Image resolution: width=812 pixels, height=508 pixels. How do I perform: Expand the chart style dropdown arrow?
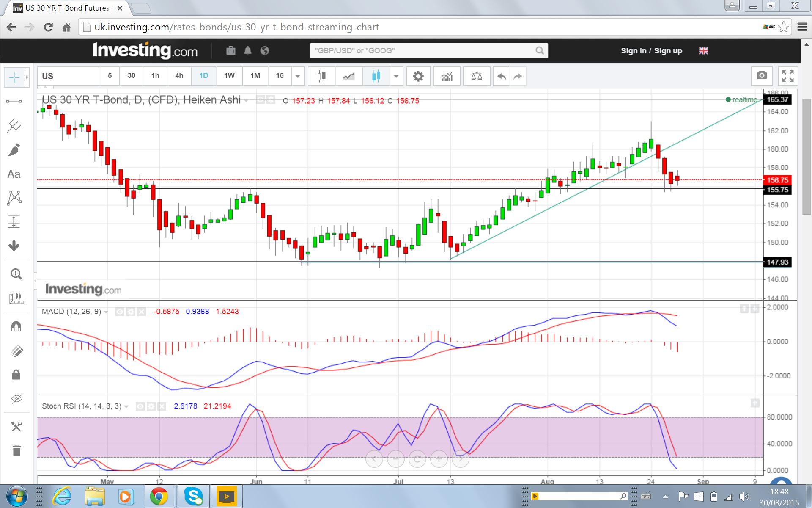396,76
